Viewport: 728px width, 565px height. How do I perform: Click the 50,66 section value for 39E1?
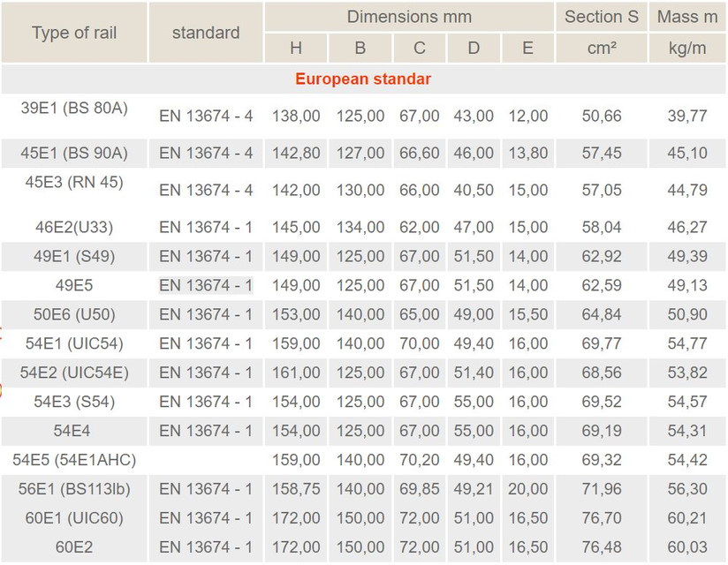point(602,116)
